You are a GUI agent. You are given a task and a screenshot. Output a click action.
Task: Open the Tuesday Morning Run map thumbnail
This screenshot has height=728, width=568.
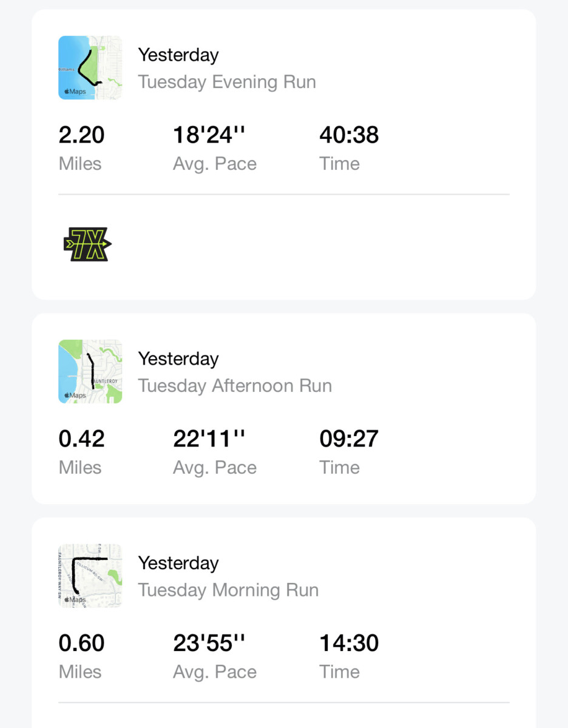click(90, 576)
